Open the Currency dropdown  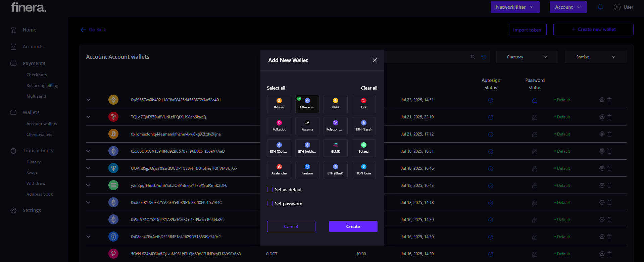tap(527, 57)
